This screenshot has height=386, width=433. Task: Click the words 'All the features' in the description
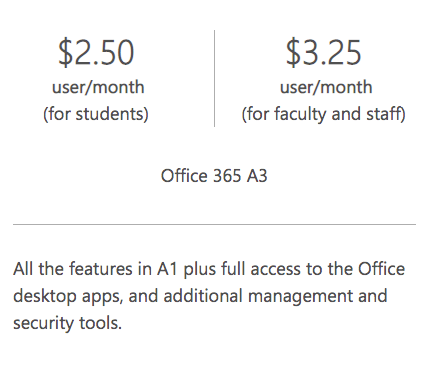(x=73, y=269)
